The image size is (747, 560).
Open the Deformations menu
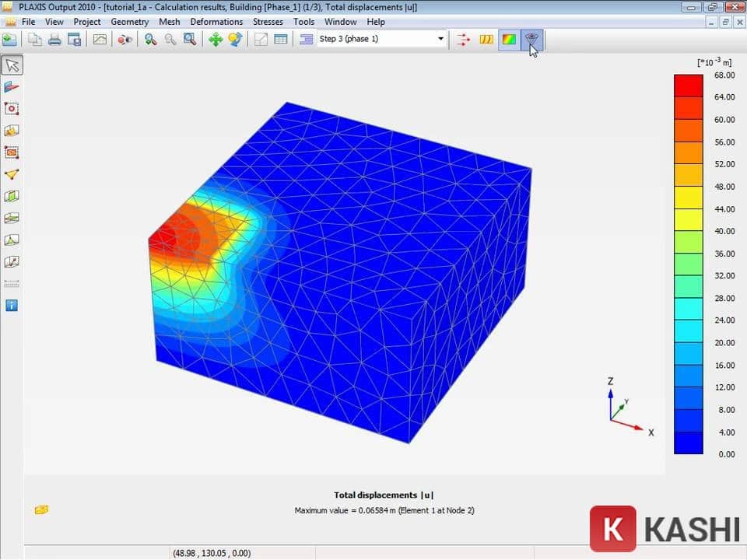pos(216,22)
